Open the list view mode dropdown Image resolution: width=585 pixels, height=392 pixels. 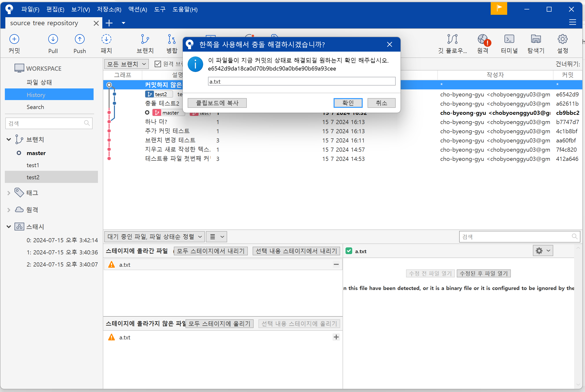point(216,236)
